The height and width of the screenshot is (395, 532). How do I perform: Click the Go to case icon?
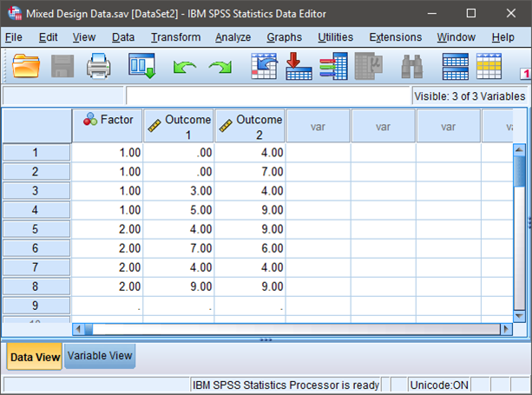click(264, 66)
